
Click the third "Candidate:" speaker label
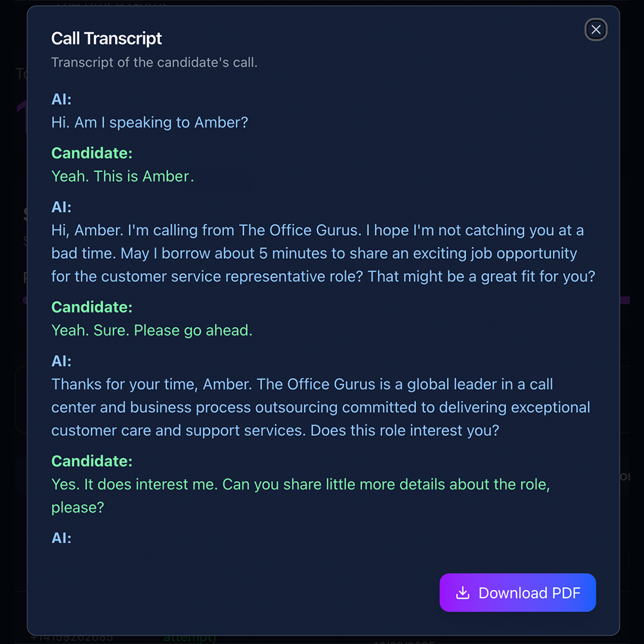coord(91,461)
